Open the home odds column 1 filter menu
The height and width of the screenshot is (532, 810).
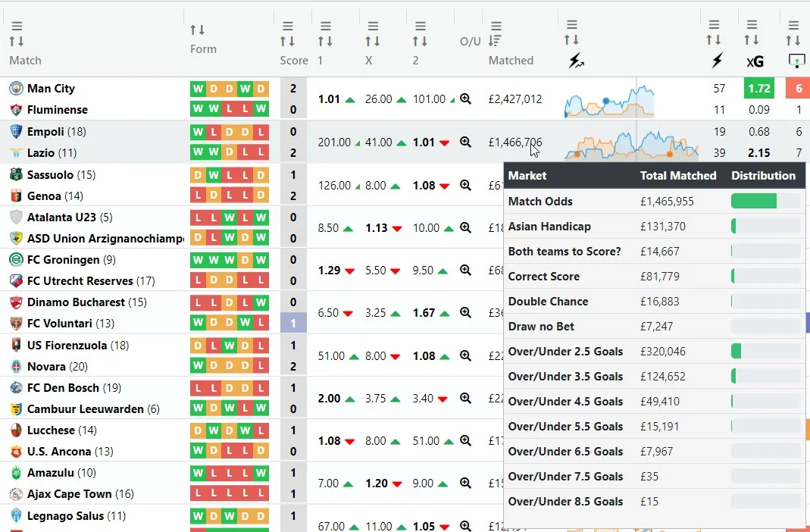coord(325,26)
